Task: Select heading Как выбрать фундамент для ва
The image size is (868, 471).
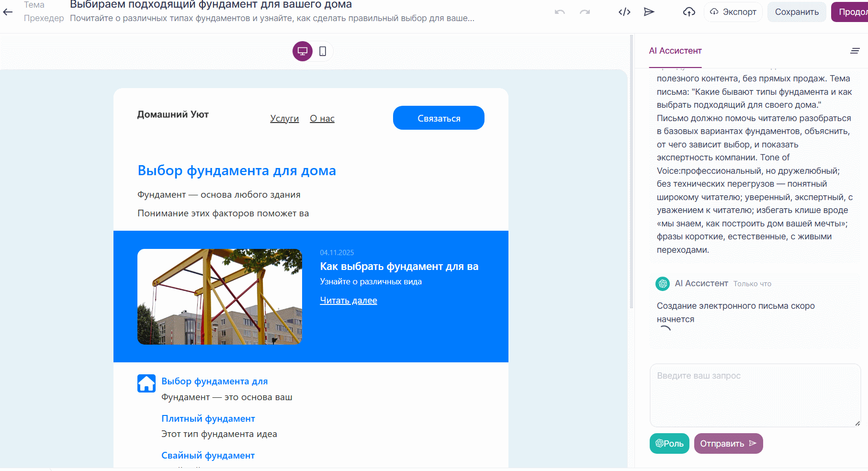Action: pyautogui.click(x=399, y=266)
